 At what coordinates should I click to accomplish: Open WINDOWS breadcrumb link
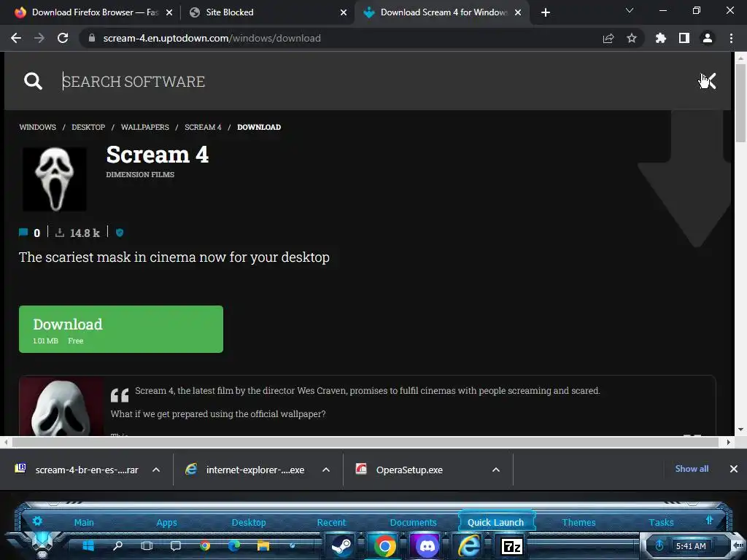click(38, 127)
